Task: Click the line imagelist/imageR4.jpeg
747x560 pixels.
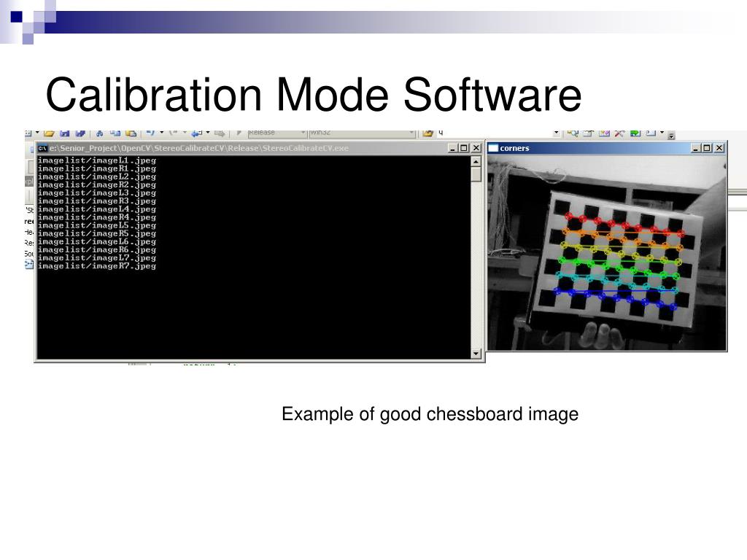Action: [x=97, y=217]
